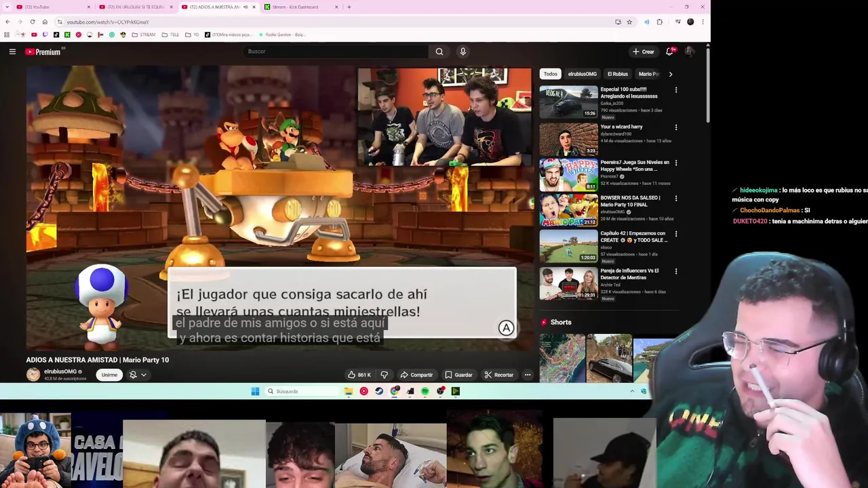Open options for 'BOWSER NOS DA SALSEO' video
Screen dimensions: 868x488
(x=676, y=199)
